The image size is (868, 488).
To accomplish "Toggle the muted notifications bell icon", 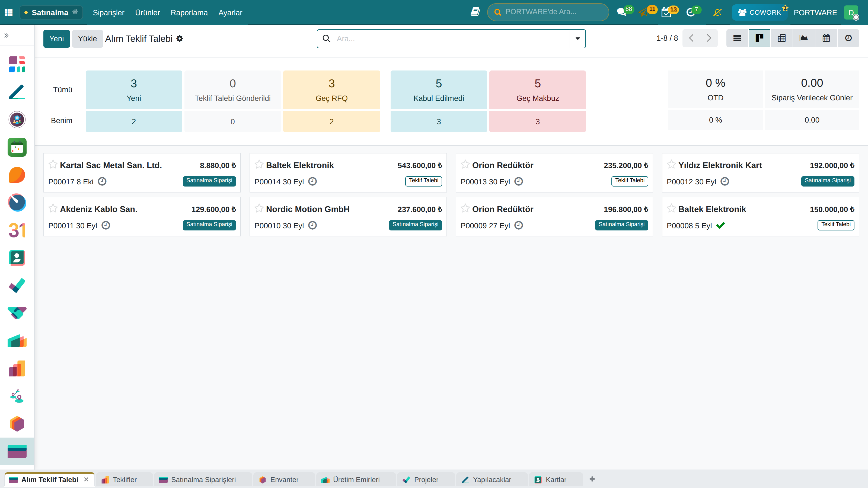I will (717, 12).
